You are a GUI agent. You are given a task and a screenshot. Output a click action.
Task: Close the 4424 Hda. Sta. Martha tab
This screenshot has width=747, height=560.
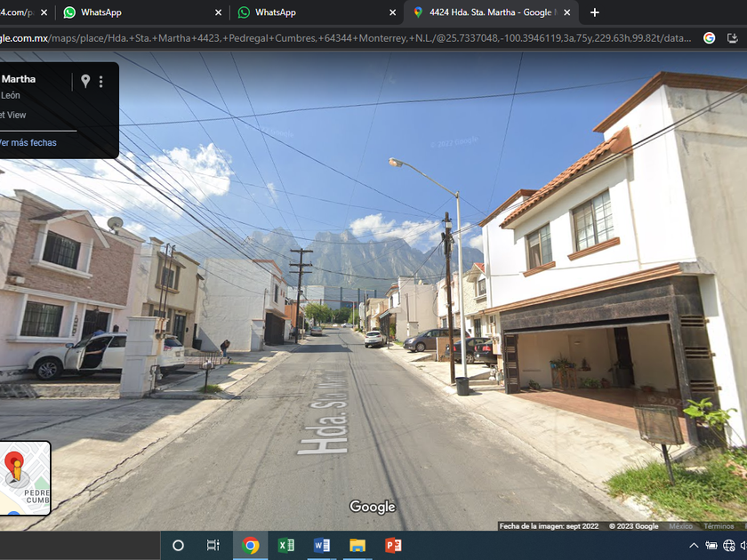567,12
